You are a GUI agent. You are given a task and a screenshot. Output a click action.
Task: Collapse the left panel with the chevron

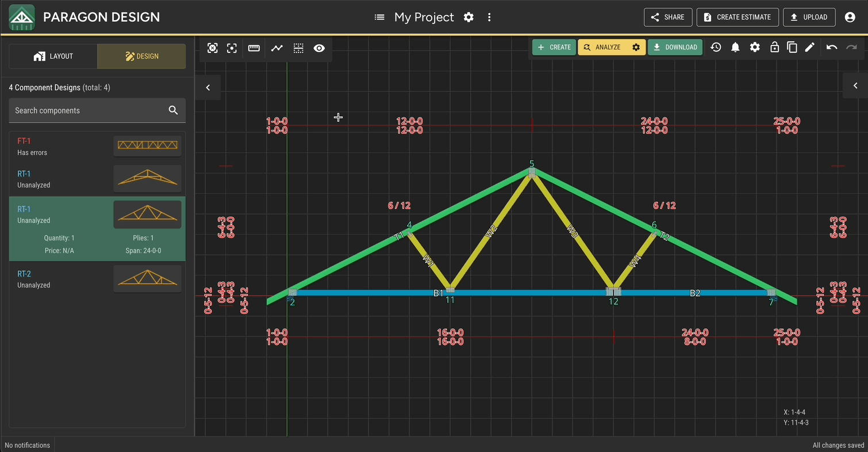(x=208, y=87)
